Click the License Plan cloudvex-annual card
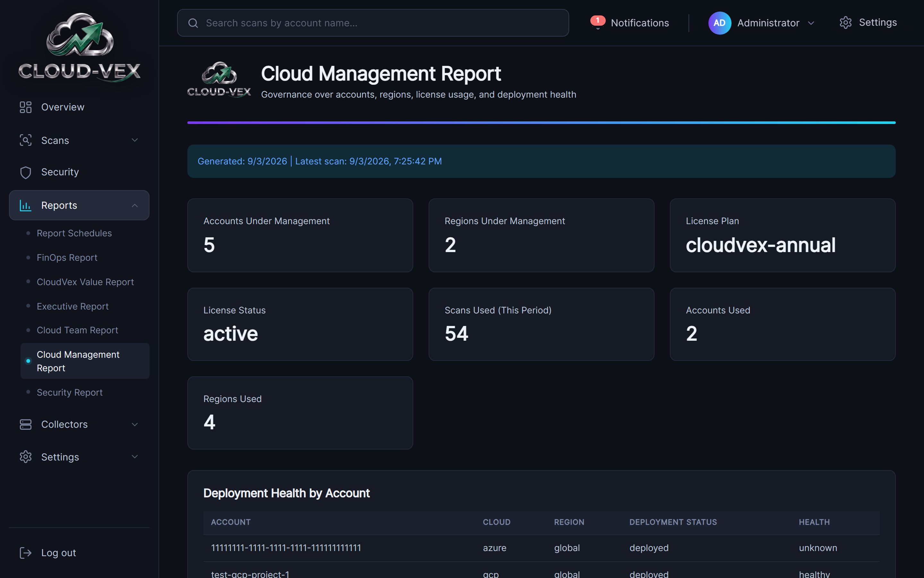This screenshot has height=578, width=924. 782,235
